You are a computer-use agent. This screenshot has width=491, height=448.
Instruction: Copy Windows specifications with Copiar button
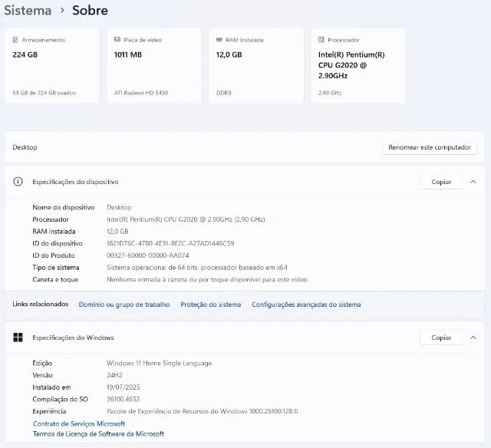tap(441, 338)
